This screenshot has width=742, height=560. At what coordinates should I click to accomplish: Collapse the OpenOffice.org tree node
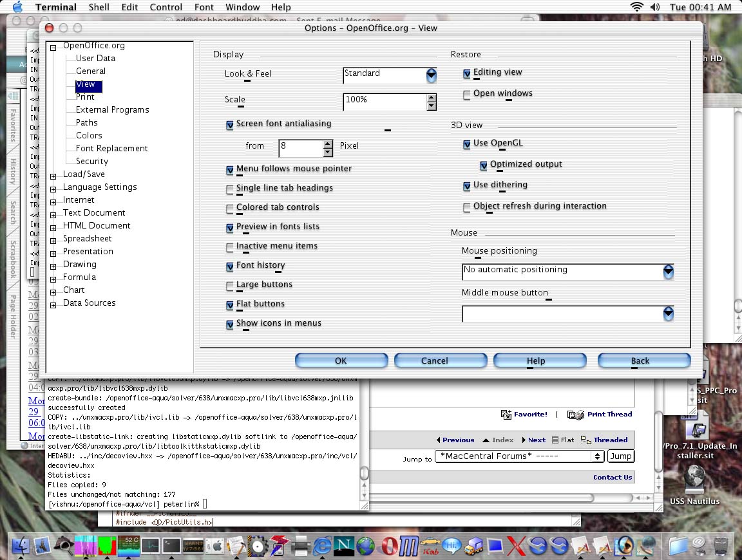point(53,48)
